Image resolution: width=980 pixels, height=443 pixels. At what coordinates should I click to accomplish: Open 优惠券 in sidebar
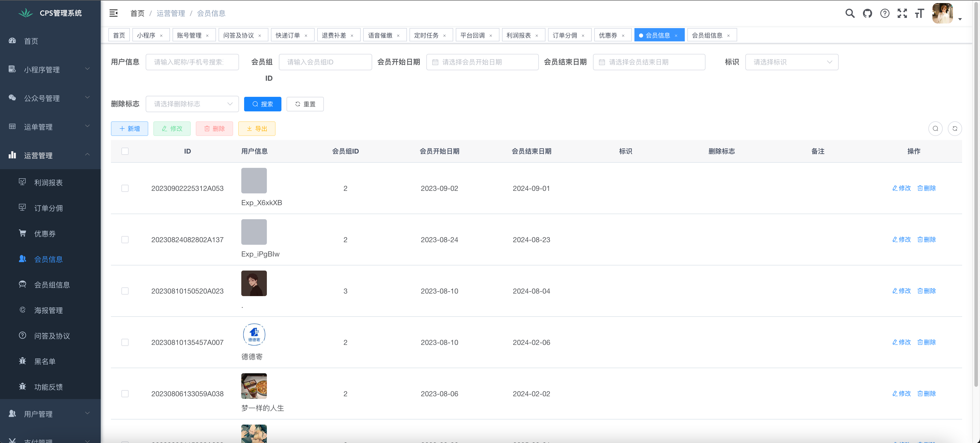[x=50, y=234]
